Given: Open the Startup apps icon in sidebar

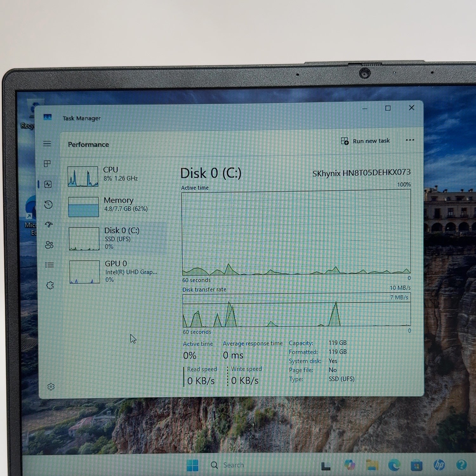Looking at the screenshot, I should pos(49,225).
